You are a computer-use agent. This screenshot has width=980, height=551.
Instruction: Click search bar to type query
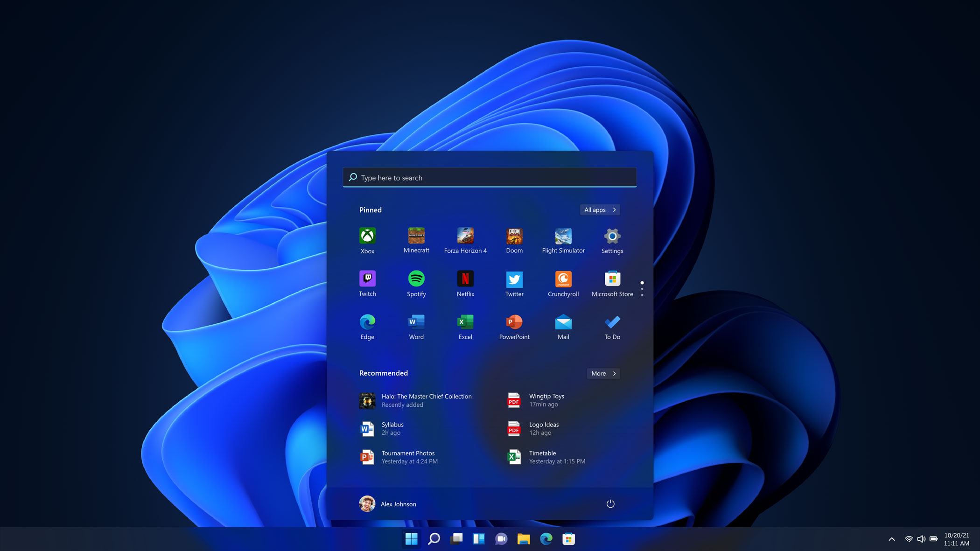point(490,177)
